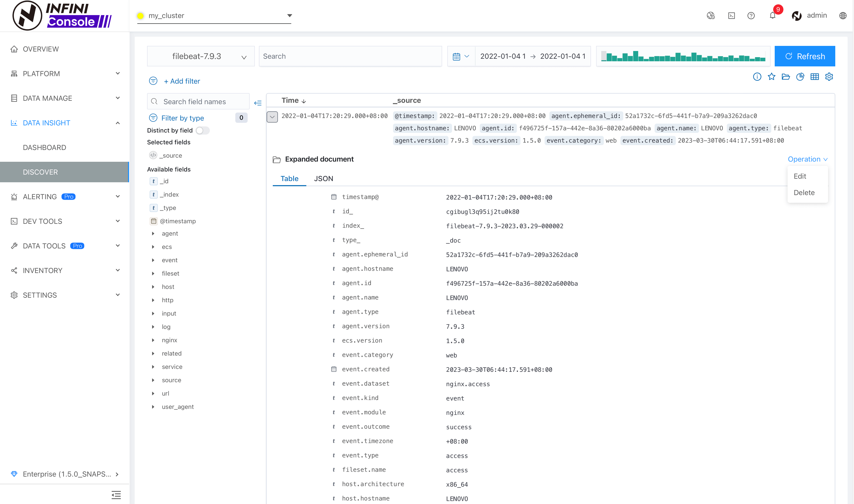
Task: Open the filebeat-7.9.3 index dropdown
Action: click(x=201, y=56)
